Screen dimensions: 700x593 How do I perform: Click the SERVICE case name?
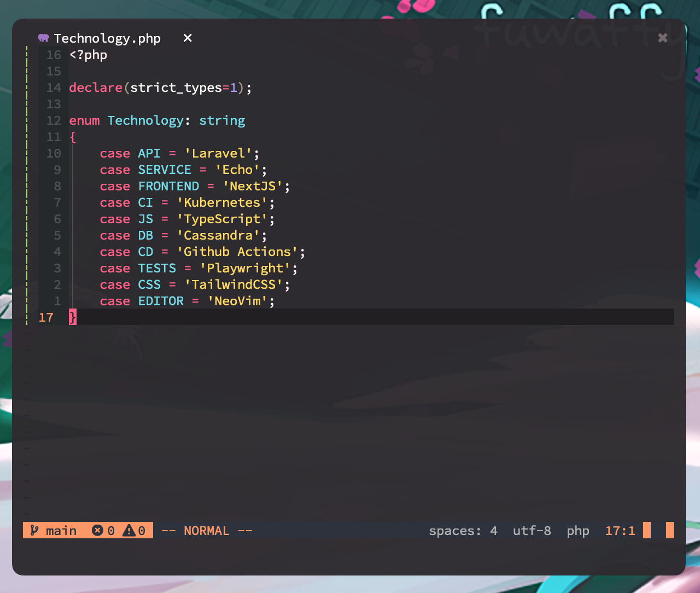point(165,170)
